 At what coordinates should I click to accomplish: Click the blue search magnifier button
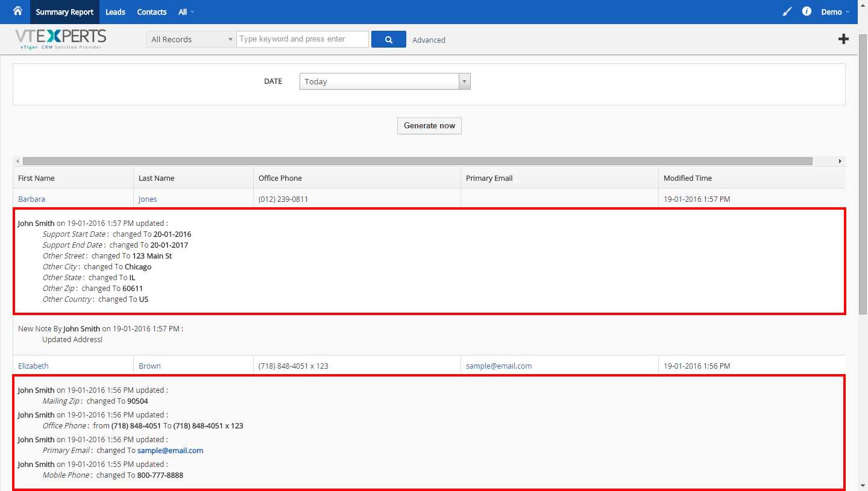[x=389, y=39]
